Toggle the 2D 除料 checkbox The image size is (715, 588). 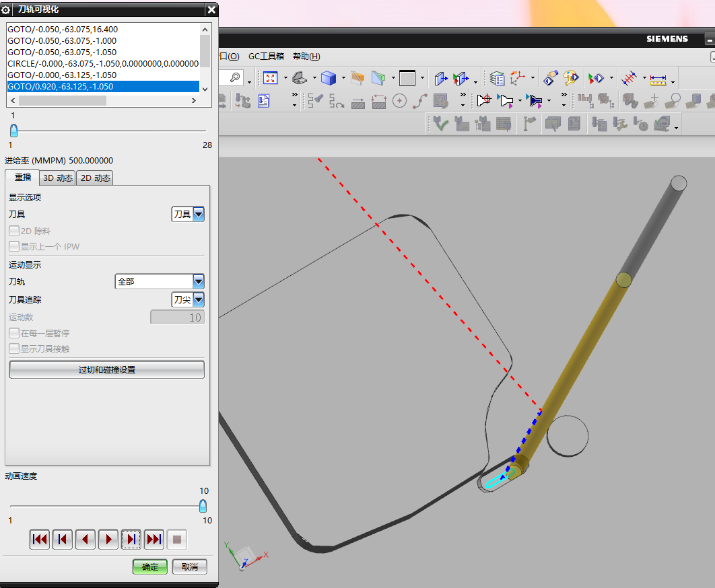pyautogui.click(x=14, y=231)
